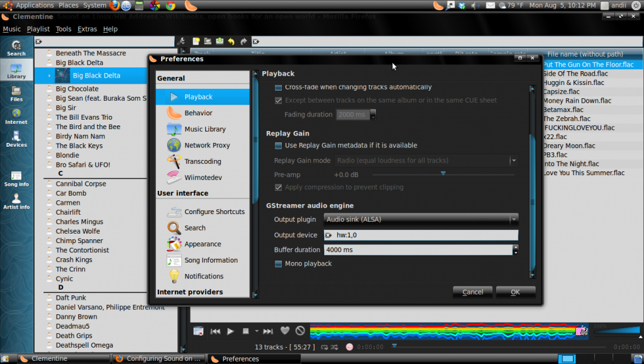The height and width of the screenshot is (364, 644).
Task: Open the Internet sidebar view
Action: pos(16,117)
